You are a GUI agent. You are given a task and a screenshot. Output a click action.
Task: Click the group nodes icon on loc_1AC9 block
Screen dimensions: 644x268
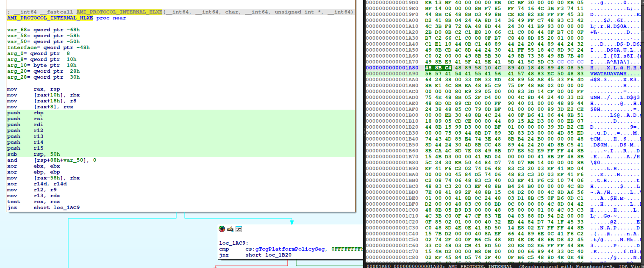(239, 229)
